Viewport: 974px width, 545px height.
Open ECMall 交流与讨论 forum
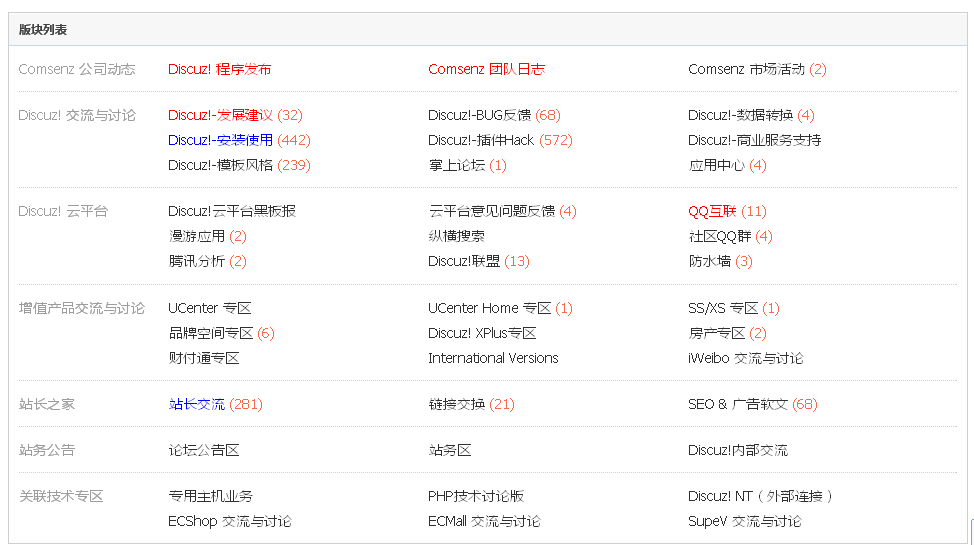pos(485,521)
